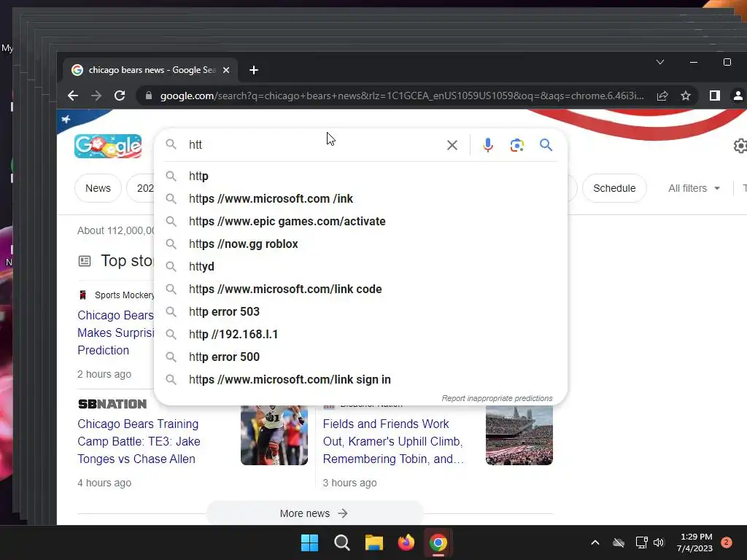Viewport: 747px width, 560px height.
Task: Open File Explorer from the taskbar
Action: pyautogui.click(x=374, y=542)
